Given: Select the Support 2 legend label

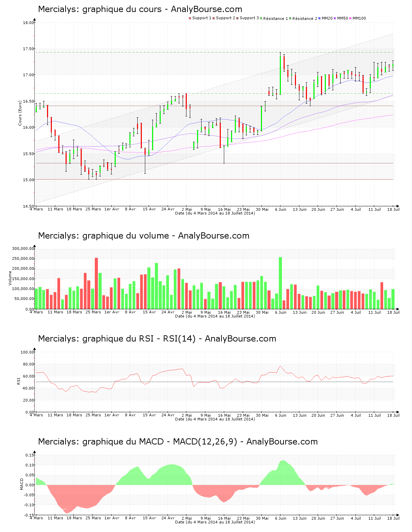Looking at the screenshot, I should pos(226,18).
